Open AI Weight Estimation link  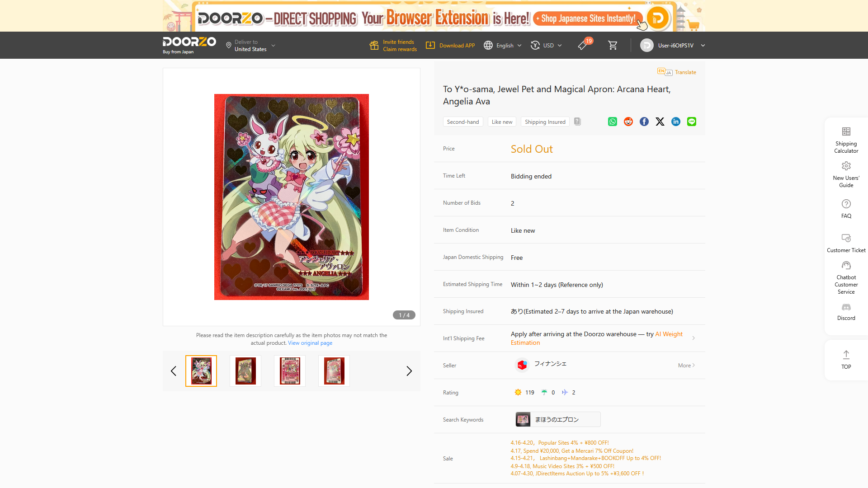click(597, 338)
